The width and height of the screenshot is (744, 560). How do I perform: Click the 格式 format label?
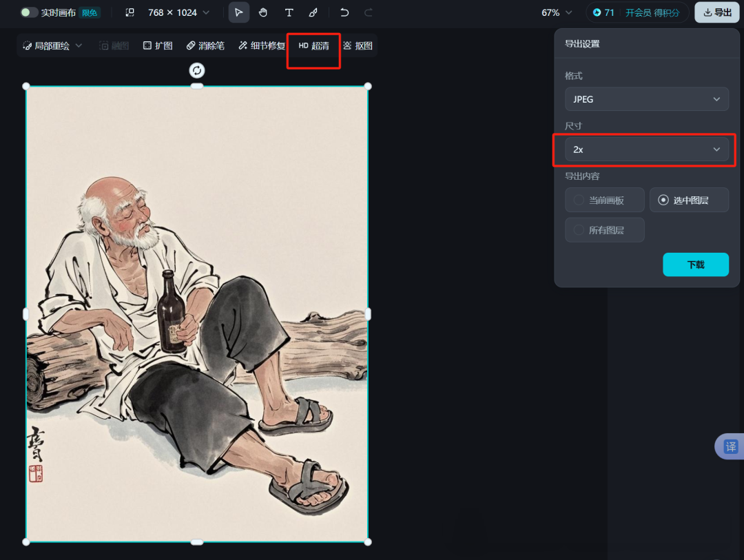pos(573,76)
